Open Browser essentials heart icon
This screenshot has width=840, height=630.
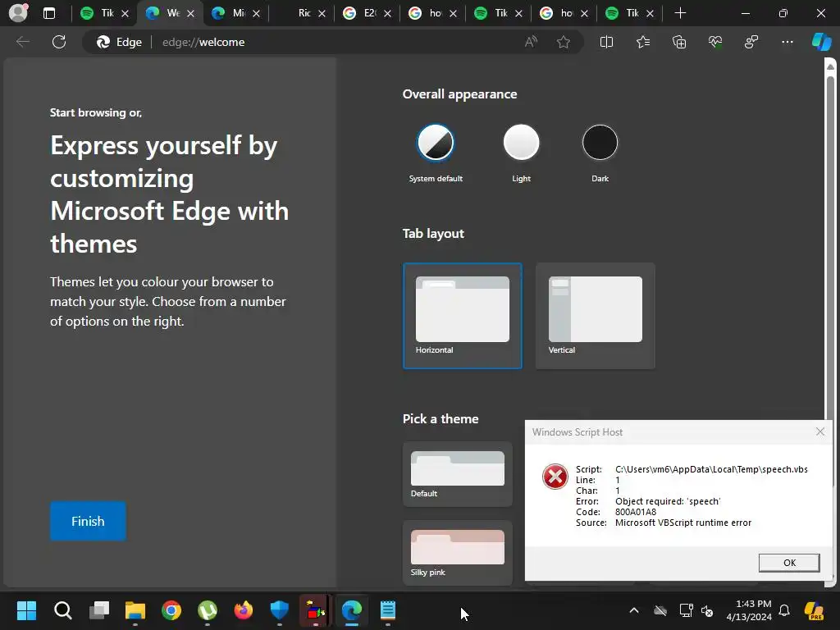click(x=715, y=42)
